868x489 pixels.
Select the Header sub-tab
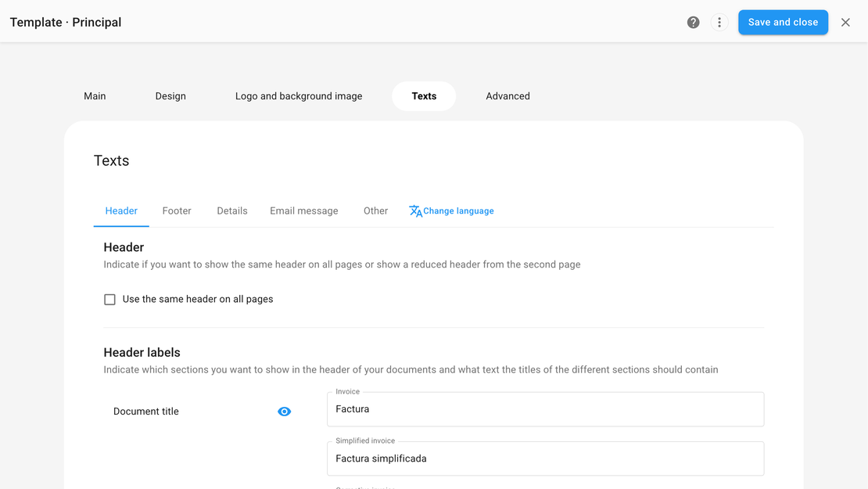tap(121, 211)
